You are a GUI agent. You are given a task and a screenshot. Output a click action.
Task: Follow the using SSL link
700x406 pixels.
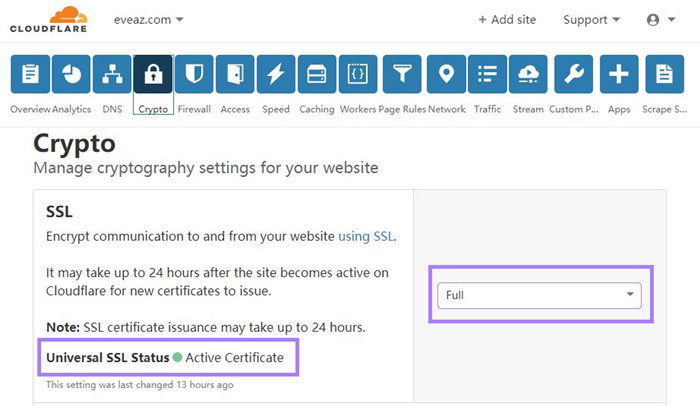[x=366, y=236]
